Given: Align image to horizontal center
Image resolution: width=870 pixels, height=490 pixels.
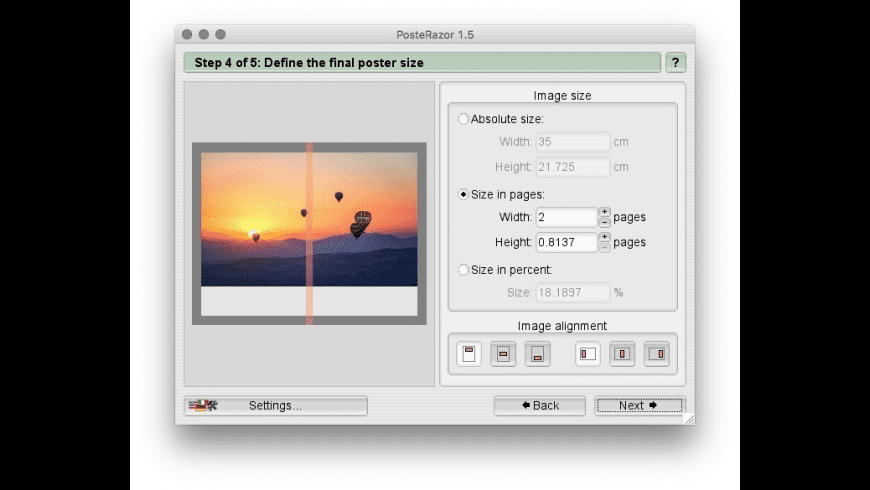Looking at the screenshot, I should pyautogui.click(x=622, y=354).
